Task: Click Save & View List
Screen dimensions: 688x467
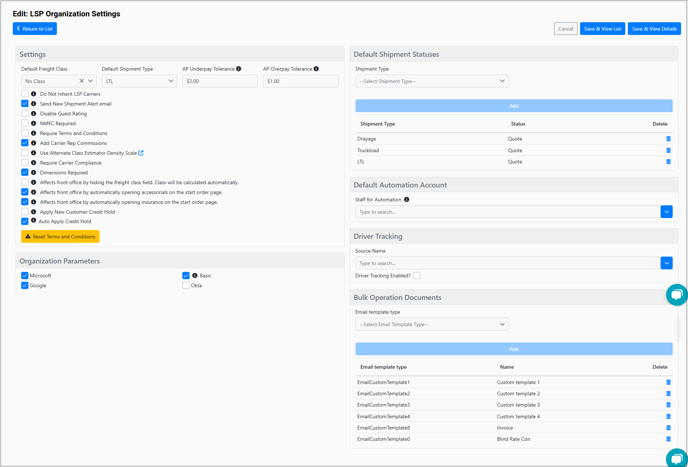Action: coord(602,29)
